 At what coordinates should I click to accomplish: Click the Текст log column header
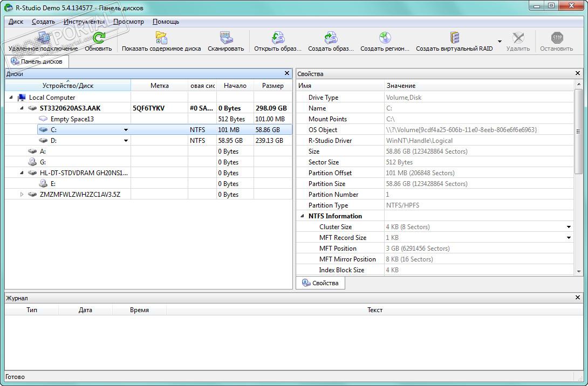click(374, 310)
